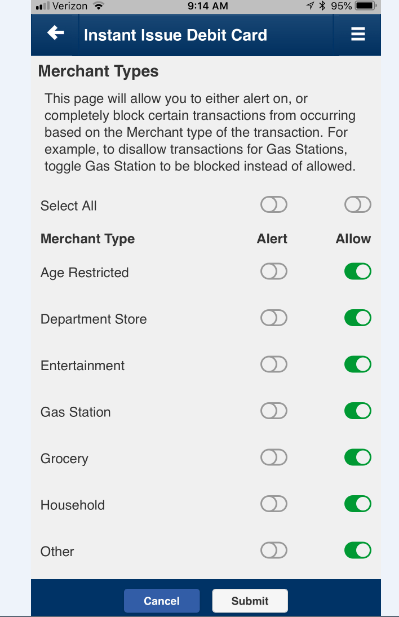
Task: Enable Select All Allow toggle
Action: pos(358,205)
